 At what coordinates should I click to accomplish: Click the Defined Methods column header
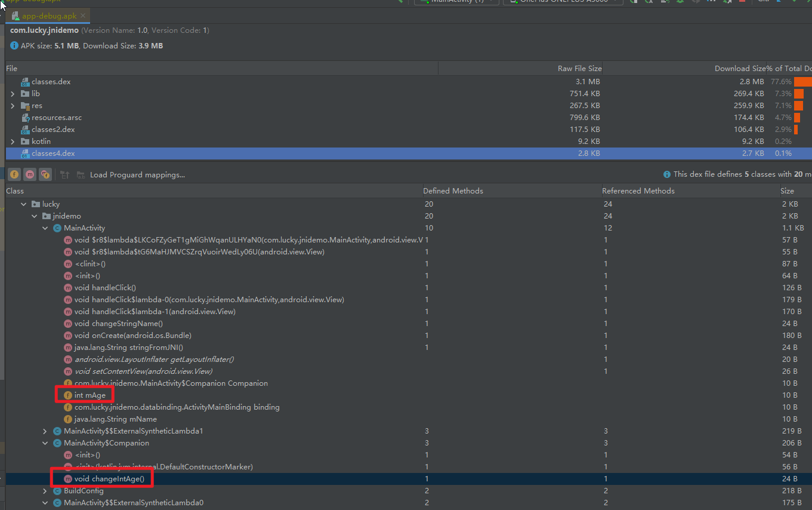coord(512,191)
